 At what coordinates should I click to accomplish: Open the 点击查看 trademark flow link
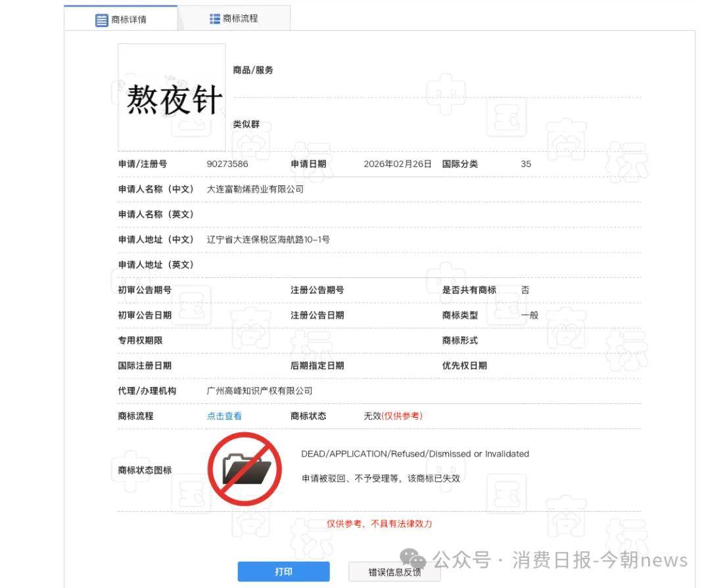point(224,416)
